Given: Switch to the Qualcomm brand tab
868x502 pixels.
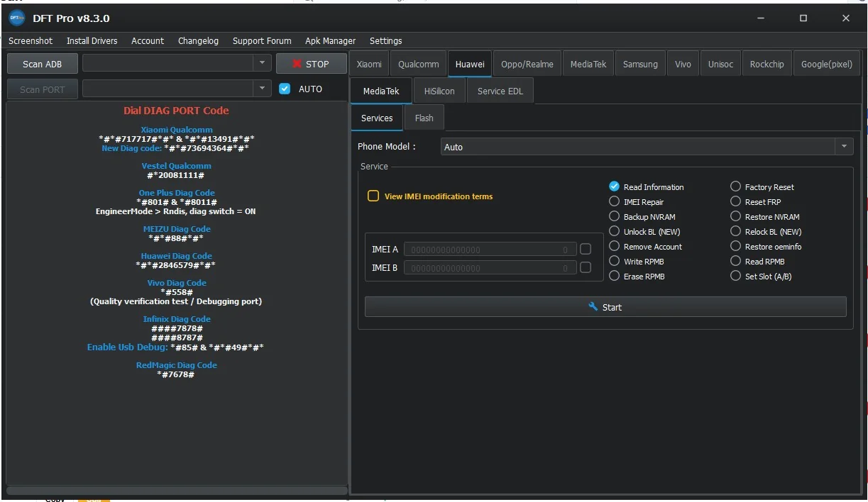Looking at the screenshot, I should pos(419,64).
